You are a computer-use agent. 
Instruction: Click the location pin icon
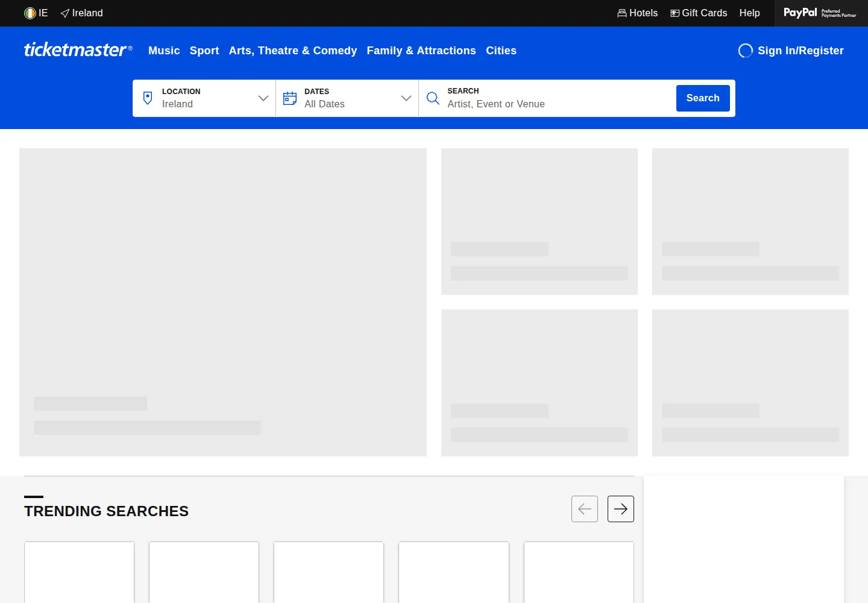pyautogui.click(x=148, y=98)
